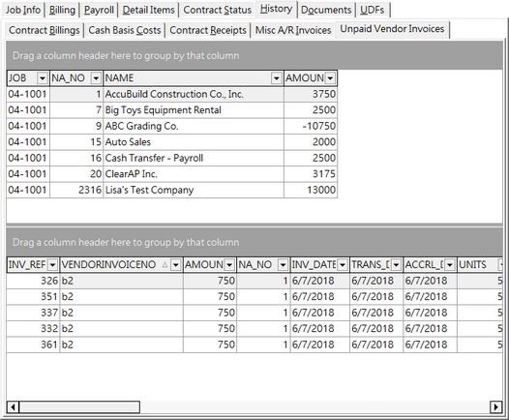Open Contract Receipts sub-tab
The image size is (509, 420).
click(x=208, y=30)
